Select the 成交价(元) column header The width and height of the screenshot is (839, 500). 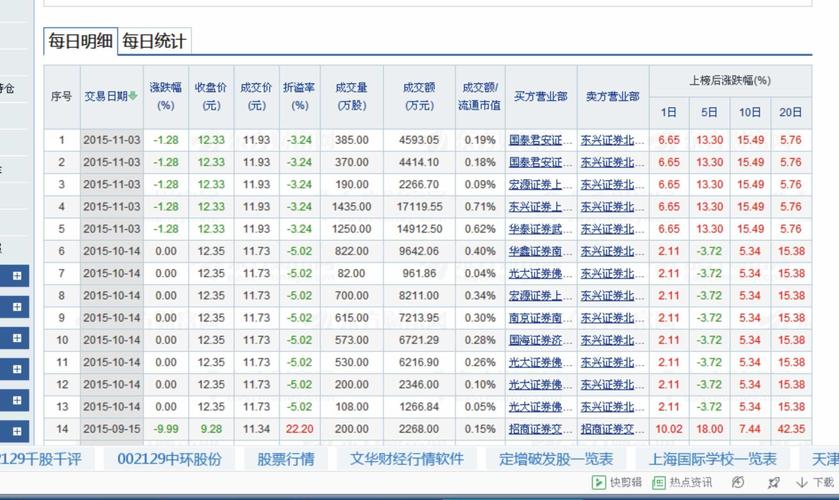tap(256, 96)
